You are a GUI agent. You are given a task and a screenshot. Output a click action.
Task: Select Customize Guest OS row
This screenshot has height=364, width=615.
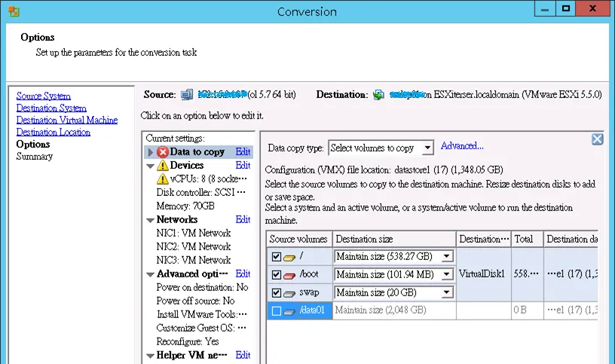(201, 328)
